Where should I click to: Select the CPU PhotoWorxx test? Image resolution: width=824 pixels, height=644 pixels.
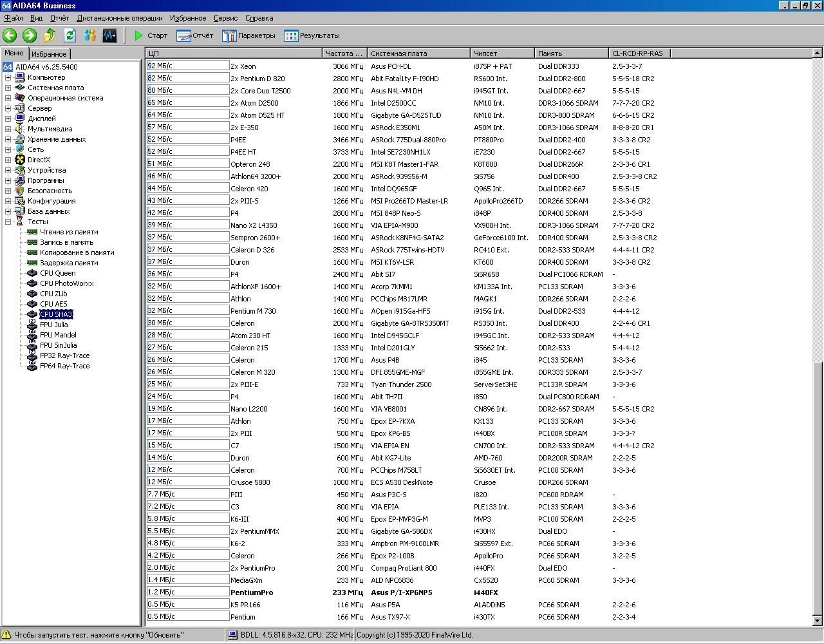(66, 283)
